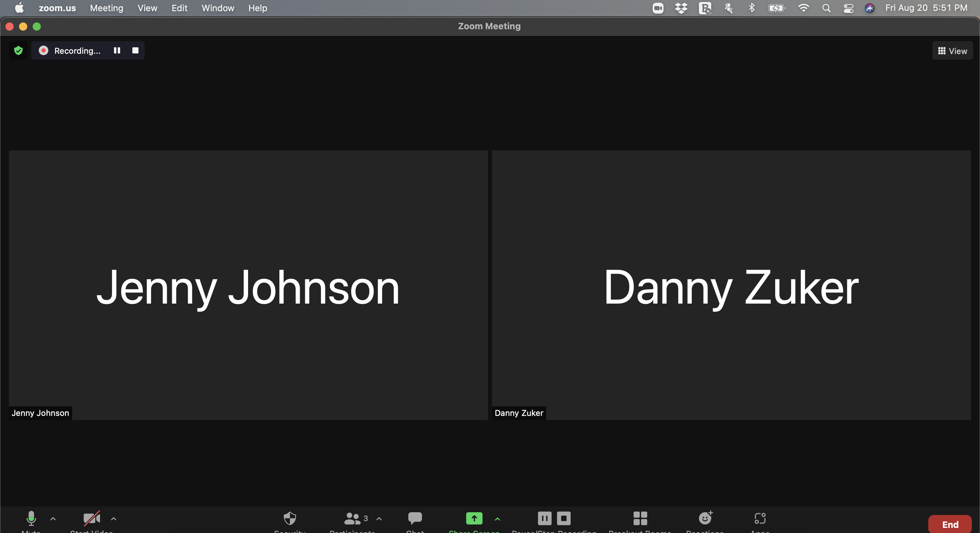Viewport: 980px width, 533px height.
Task: Toggle Start Video camera button
Action: click(x=91, y=518)
